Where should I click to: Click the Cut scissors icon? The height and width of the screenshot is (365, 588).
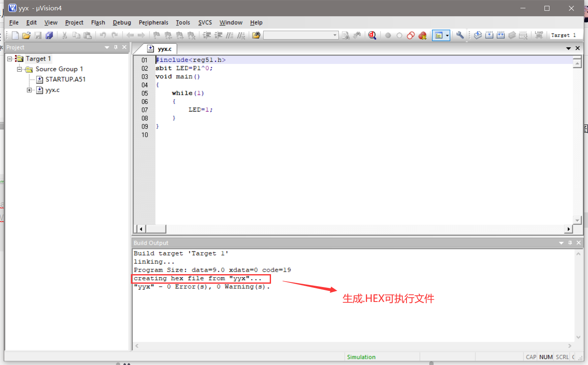coord(65,35)
